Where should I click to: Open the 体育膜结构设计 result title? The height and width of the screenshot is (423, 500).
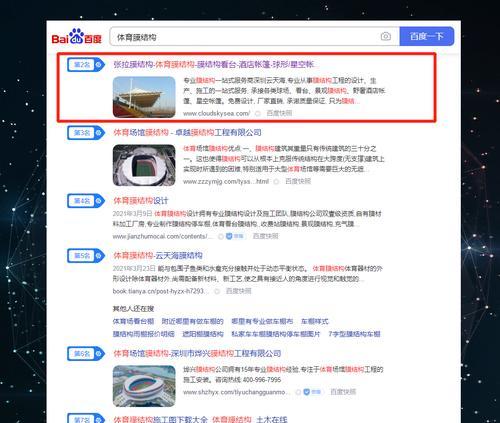(141, 201)
